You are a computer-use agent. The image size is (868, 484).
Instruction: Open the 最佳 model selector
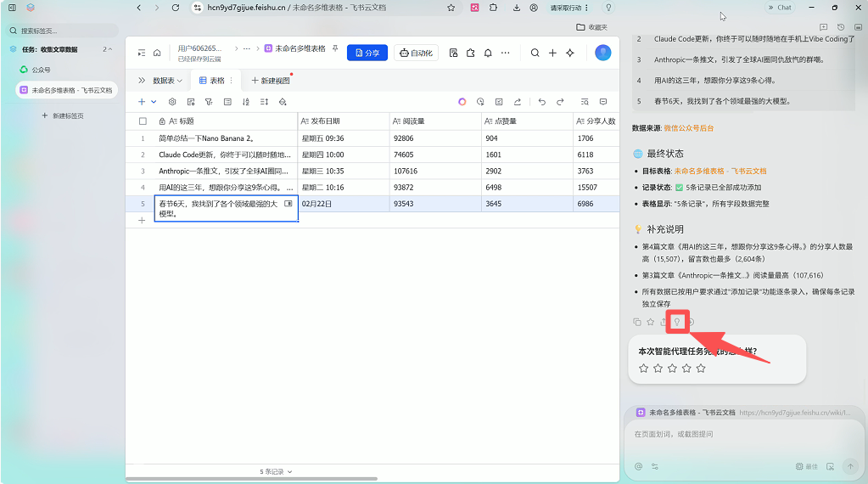pyautogui.click(x=807, y=466)
